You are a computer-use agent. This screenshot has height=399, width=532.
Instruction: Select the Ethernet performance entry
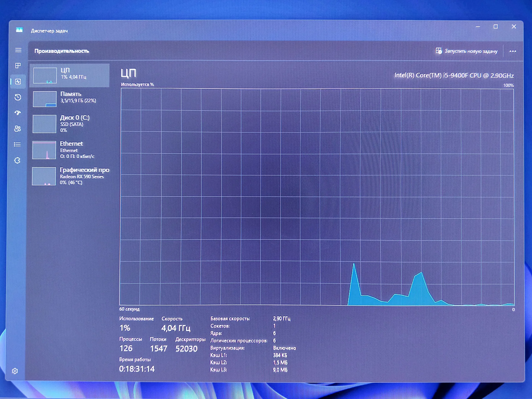(x=70, y=150)
